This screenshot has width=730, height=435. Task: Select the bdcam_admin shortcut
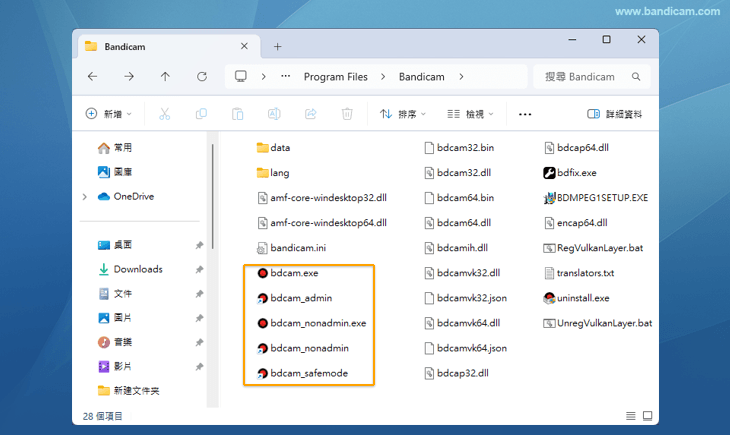click(x=294, y=298)
